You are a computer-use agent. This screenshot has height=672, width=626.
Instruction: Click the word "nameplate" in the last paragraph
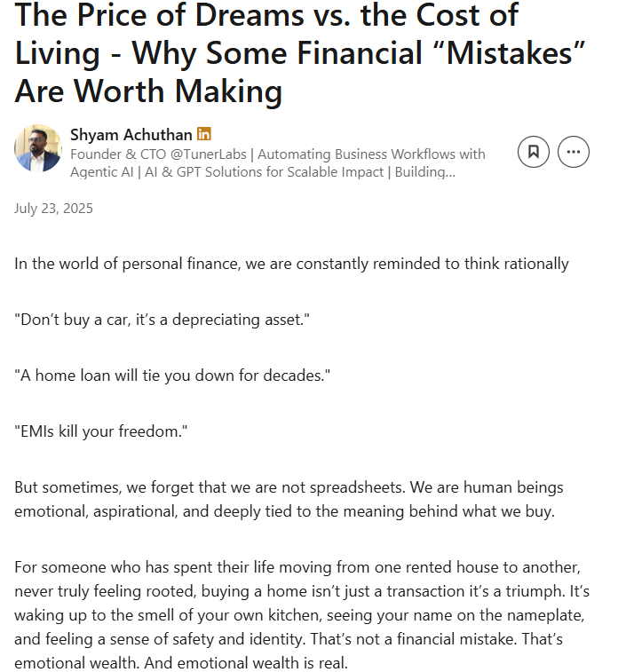coord(541,615)
